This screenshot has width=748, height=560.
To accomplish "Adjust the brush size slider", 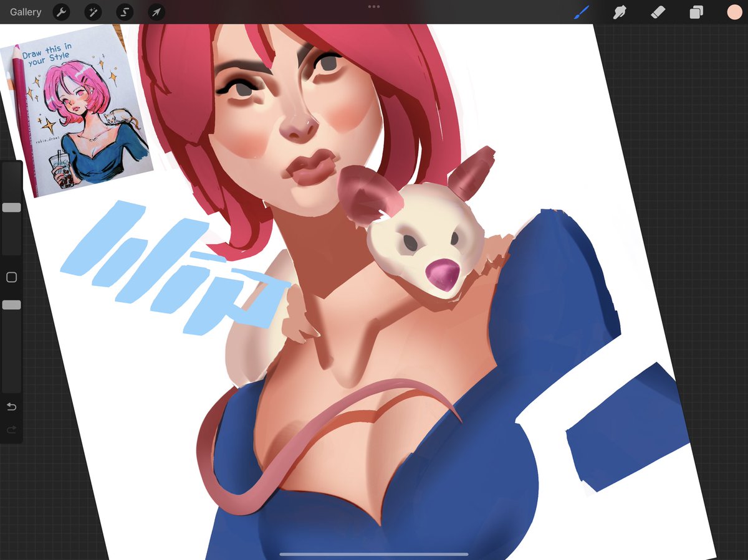I will tap(11, 207).
